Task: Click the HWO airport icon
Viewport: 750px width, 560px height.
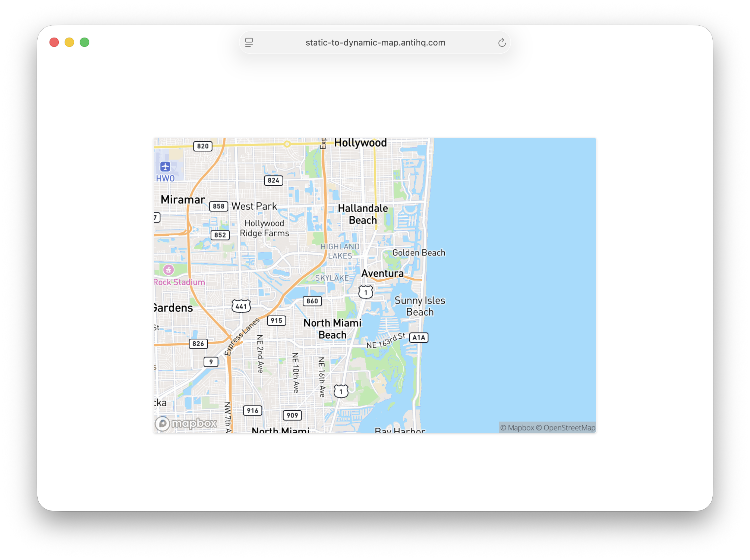Action: pyautogui.click(x=165, y=167)
